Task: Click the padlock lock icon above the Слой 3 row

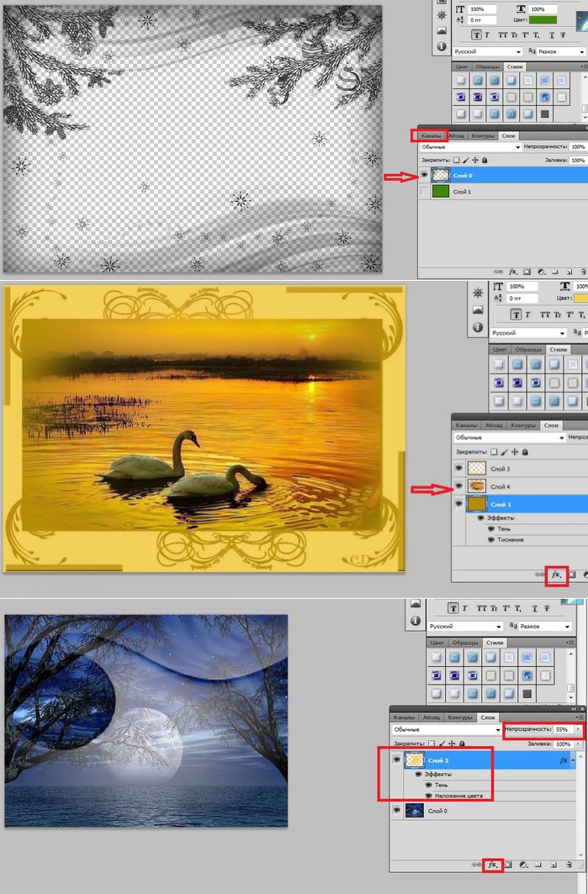Action: tap(525, 452)
